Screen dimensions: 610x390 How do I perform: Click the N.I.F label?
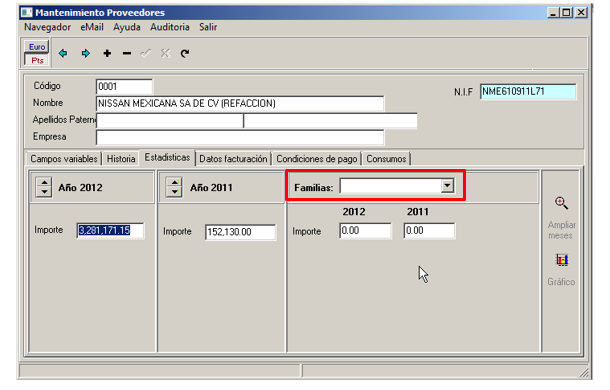pyautogui.click(x=463, y=92)
